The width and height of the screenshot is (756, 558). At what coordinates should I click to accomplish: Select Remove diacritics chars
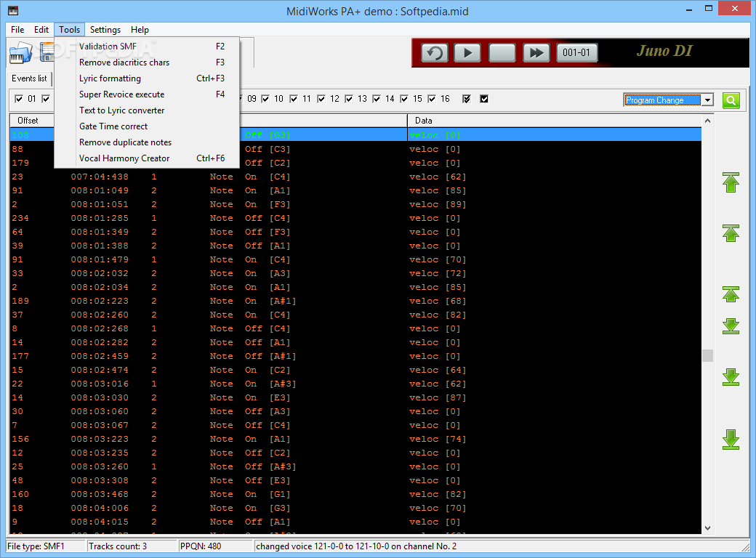[x=147, y=62]
